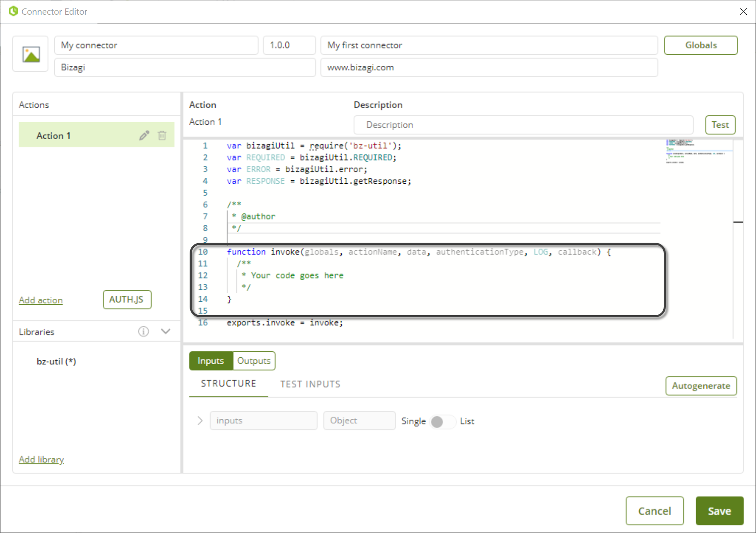Click the function invoke declaration line
756x533 pixels.
(x=419, y=252)
